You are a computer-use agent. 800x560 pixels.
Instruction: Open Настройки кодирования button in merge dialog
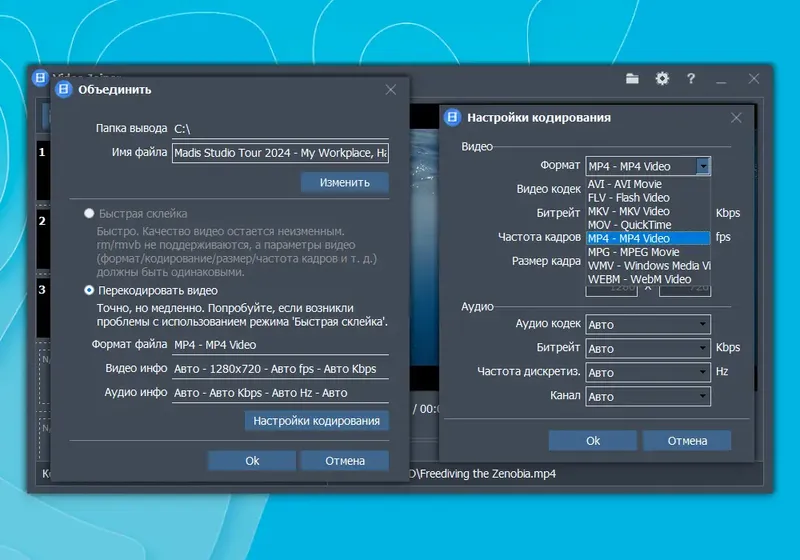316,421
